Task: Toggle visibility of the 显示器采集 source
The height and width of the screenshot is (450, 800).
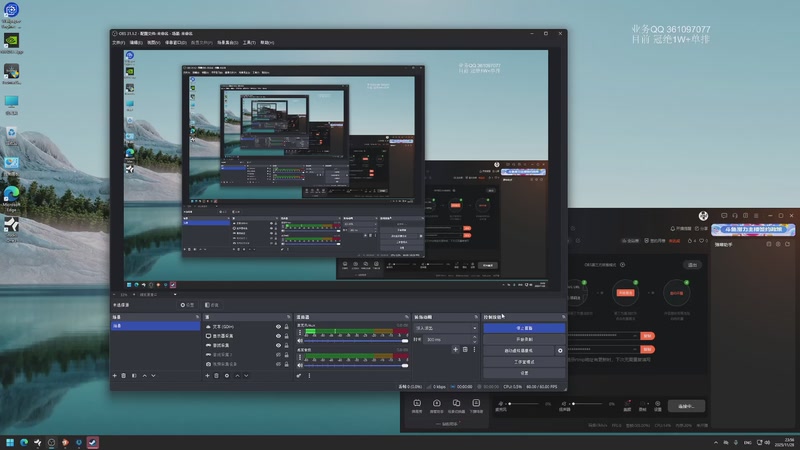Action: (x=278, y=336)
